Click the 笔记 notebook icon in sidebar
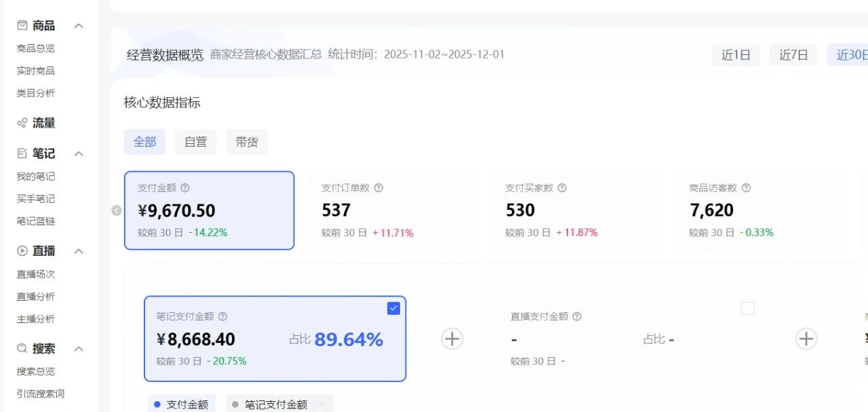Image resolution: width=868 pixels, height=412 pixels. [20, 153]
